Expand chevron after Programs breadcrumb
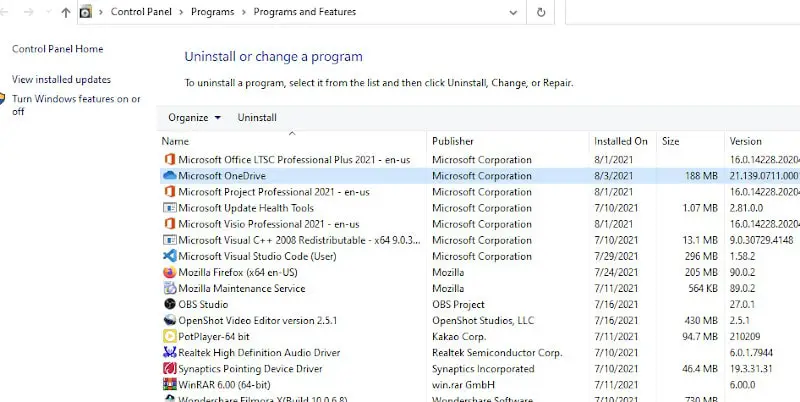The image size is (800, 402). click(x=244, y=12)
